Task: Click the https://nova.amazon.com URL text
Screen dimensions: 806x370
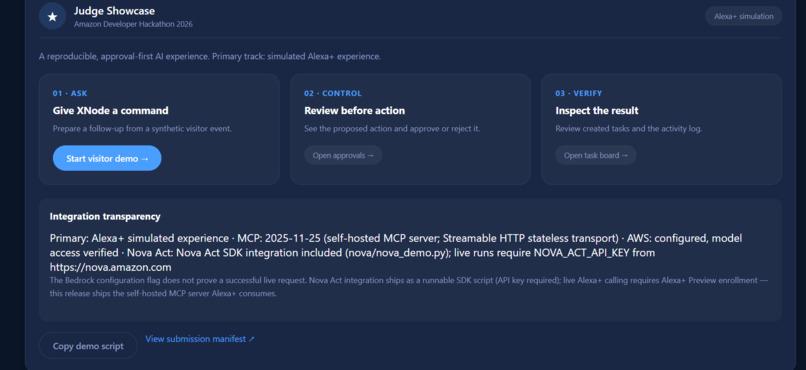Action: click(111, 267)
